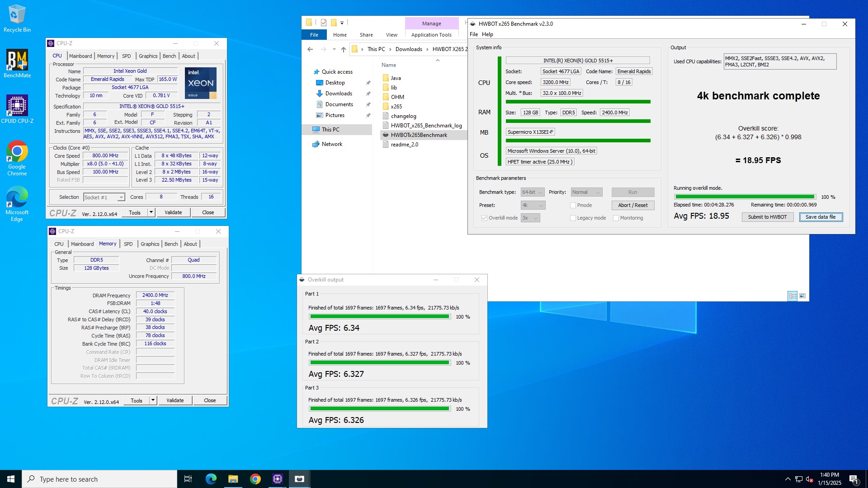Open Preset 4k dropdown
868x488 pixels.
click(x=533, y=205)
